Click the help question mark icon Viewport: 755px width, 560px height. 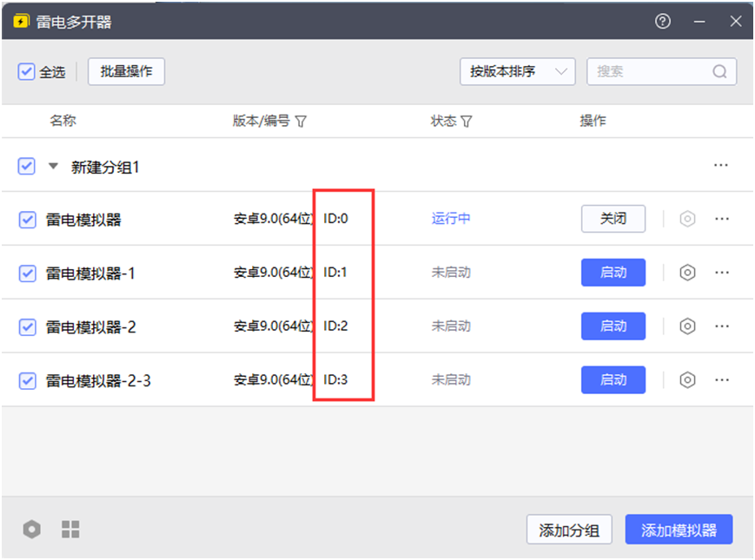pyautogui.click(x=663, y=22)
